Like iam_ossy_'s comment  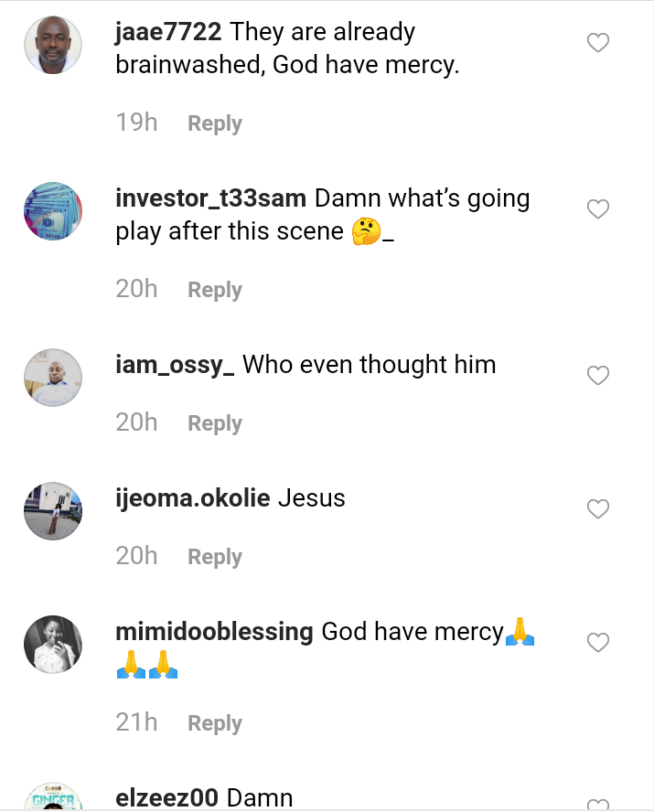click(x=597, y=375)
